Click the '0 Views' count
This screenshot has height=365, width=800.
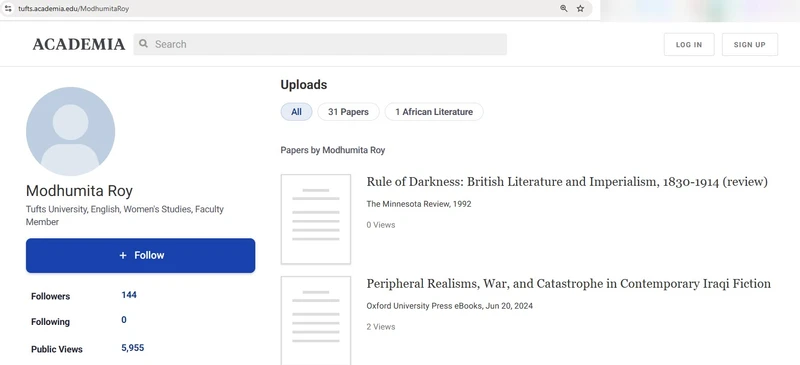381,225
